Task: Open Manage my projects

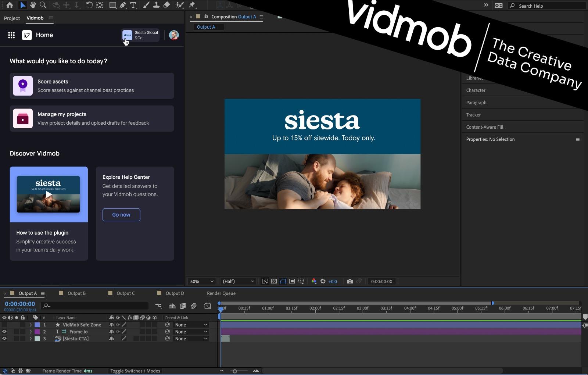Action: [92, 118]
